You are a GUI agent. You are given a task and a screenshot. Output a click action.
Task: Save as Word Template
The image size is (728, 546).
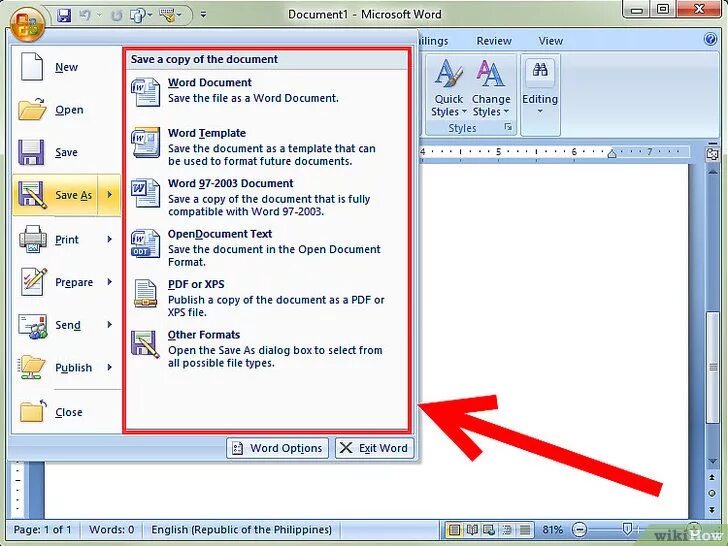coord(267,148)
